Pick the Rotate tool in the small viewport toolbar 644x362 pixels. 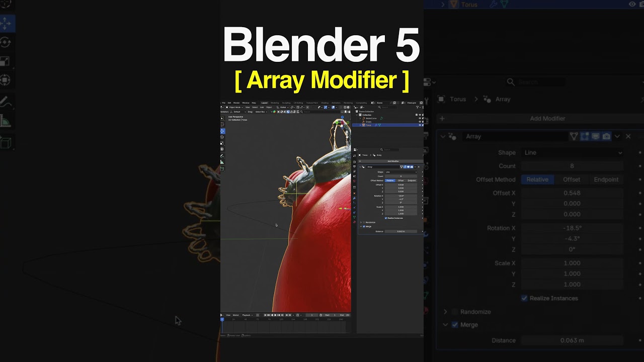[222, 137]
